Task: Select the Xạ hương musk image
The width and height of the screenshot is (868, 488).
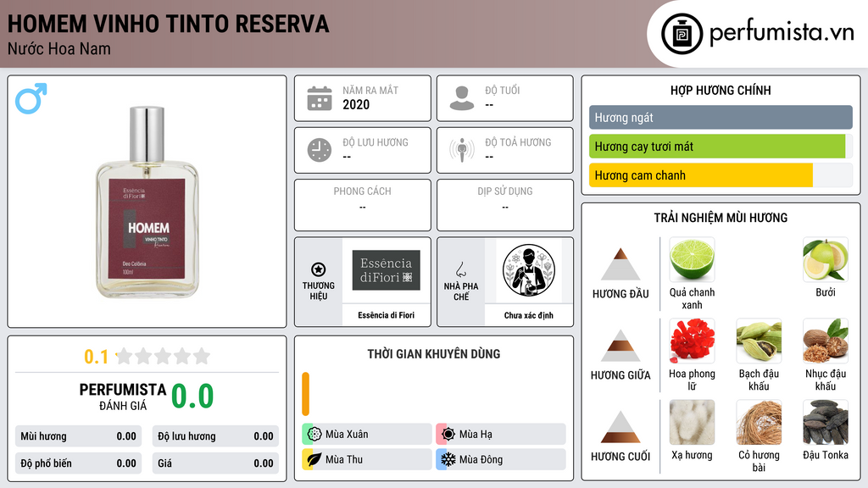Action: 692,422
